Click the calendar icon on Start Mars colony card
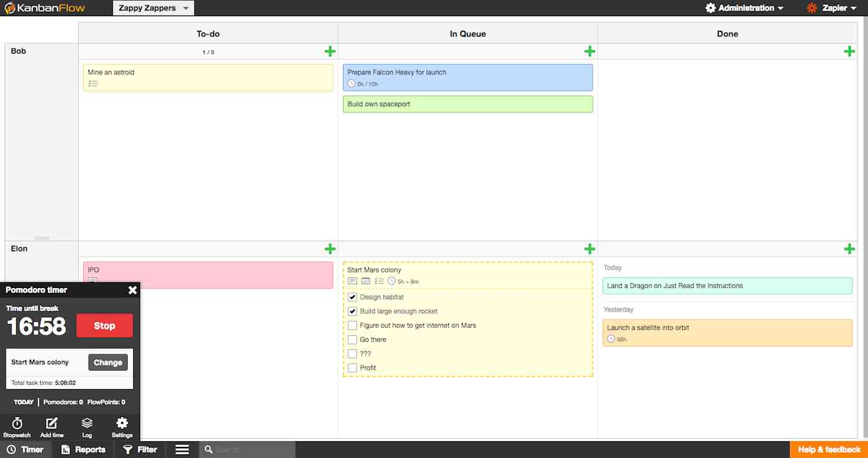Viewport: 868px width, 458px height. [366, 281]
